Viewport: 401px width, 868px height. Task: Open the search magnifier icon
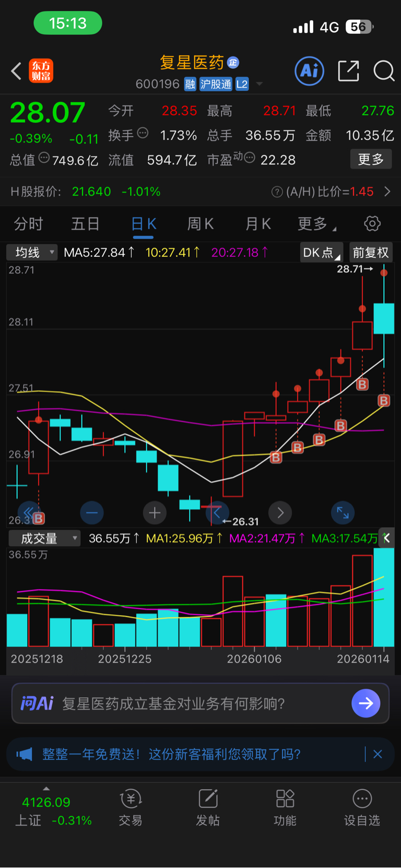coord(384,70)
